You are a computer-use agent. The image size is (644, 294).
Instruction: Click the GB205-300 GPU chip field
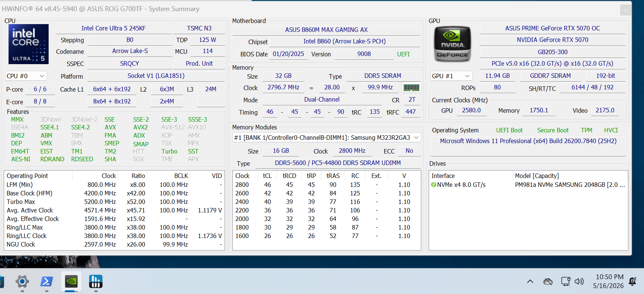[552, 52]
